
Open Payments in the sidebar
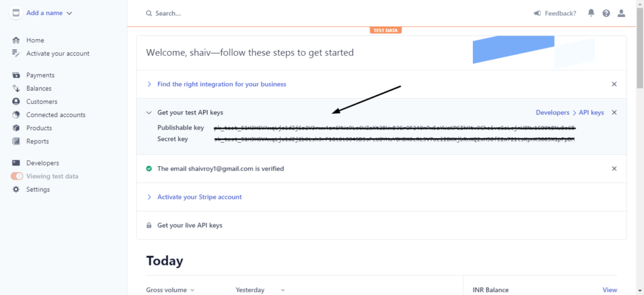click(x=40, y=75)
